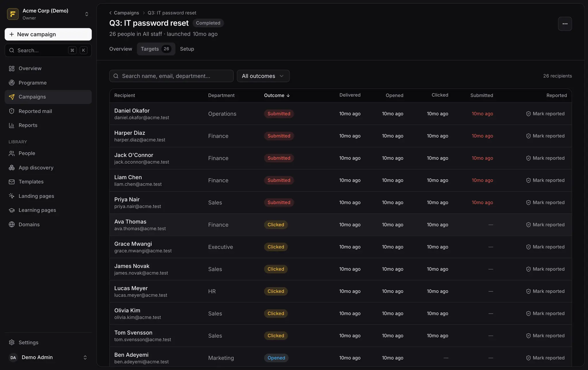Click the DA avatar
The width and height of the screenshot is (588, 370).
click(x=13, y=358)
